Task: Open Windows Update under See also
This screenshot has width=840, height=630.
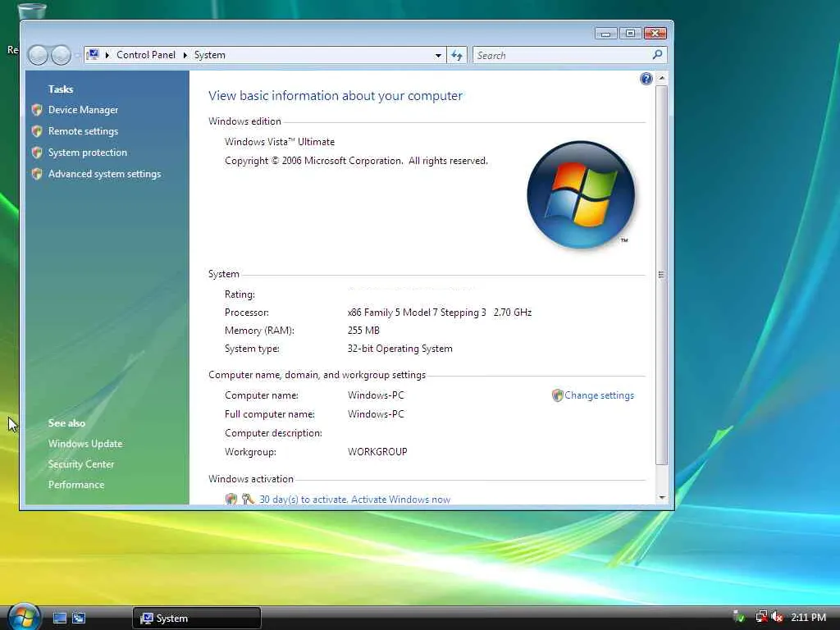Action: 85,444
